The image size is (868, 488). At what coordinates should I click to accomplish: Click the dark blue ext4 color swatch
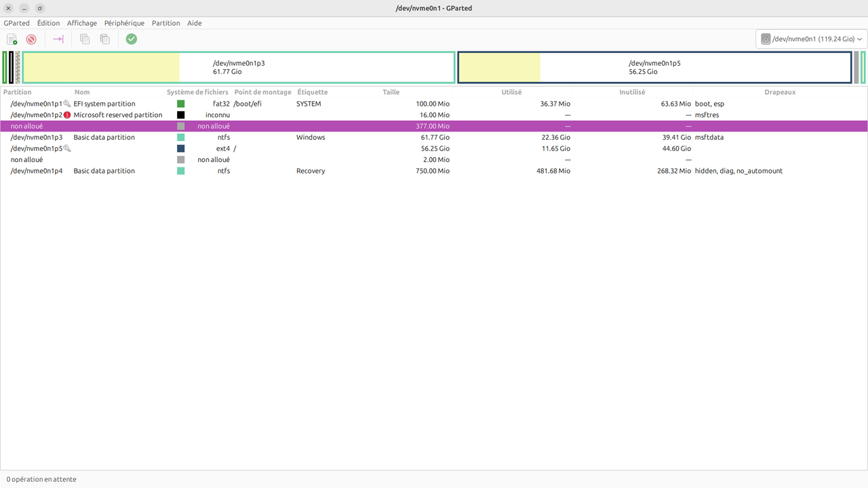click(x=181, y=148)
